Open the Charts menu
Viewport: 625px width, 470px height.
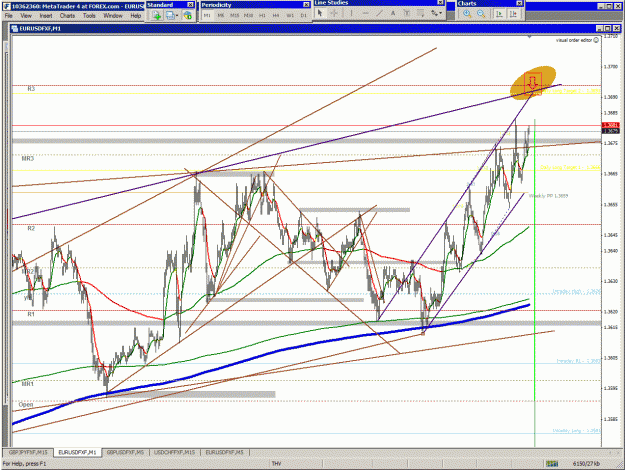point(67,16)
